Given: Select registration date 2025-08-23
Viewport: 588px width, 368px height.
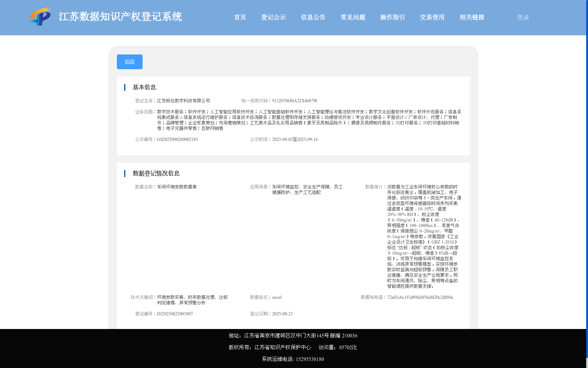Looking at the screenshot, I should click(x=282, y=314).
